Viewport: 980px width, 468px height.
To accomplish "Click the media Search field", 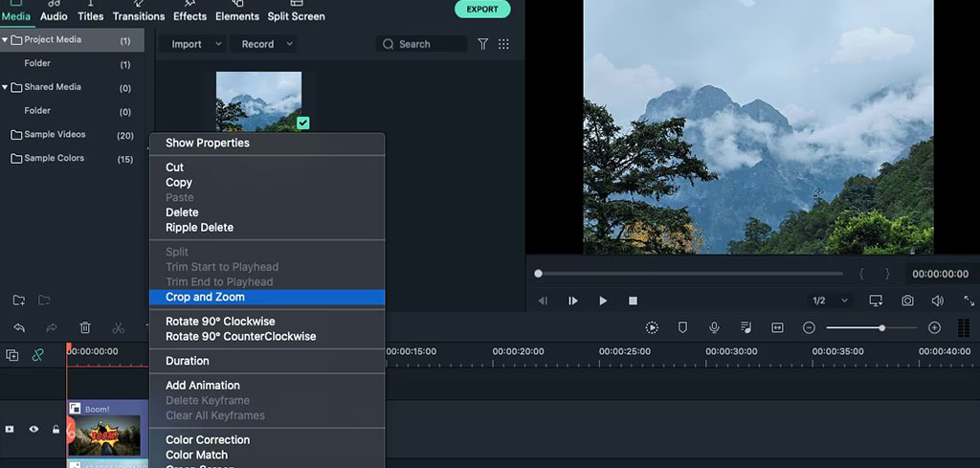I will click(421, 44).
